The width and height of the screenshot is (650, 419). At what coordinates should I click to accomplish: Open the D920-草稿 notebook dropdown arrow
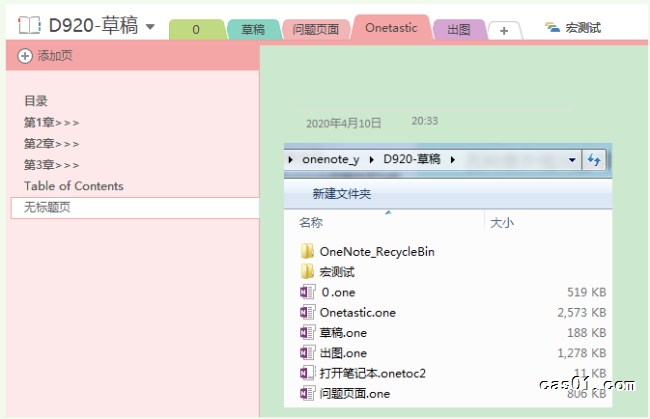(150, 27)
